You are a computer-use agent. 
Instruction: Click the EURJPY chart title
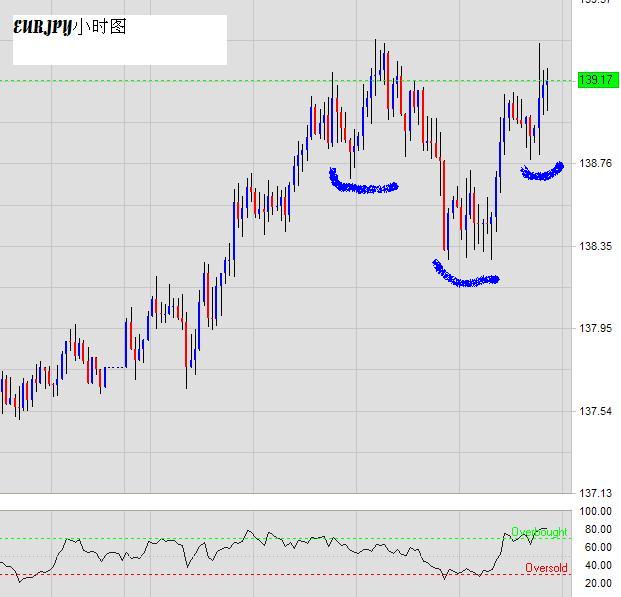pos(70,27)
